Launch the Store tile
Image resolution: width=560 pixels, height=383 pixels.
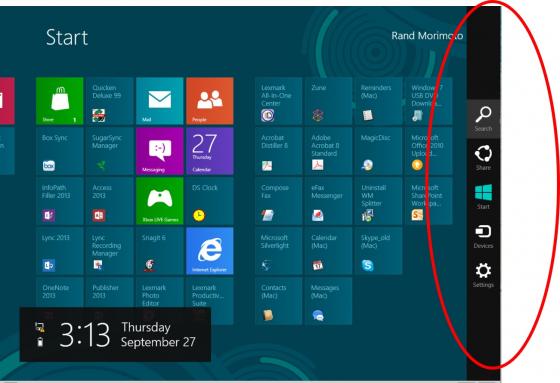(x=60, y=101)
